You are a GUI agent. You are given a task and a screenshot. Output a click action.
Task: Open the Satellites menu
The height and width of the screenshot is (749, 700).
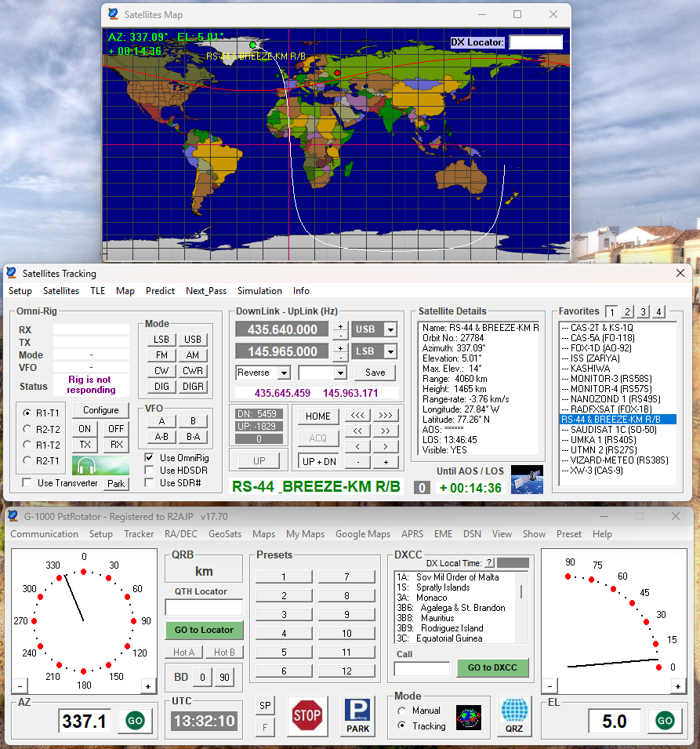(61, 290)
